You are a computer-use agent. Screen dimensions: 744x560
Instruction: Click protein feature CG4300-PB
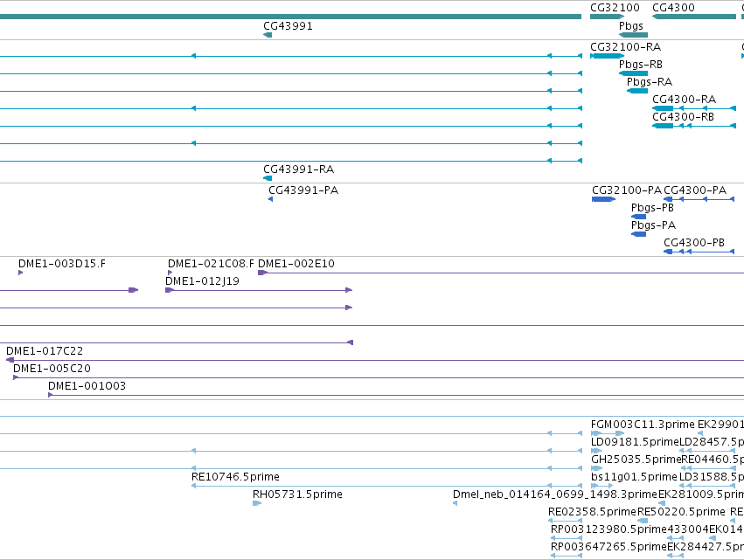coord(699,252)
